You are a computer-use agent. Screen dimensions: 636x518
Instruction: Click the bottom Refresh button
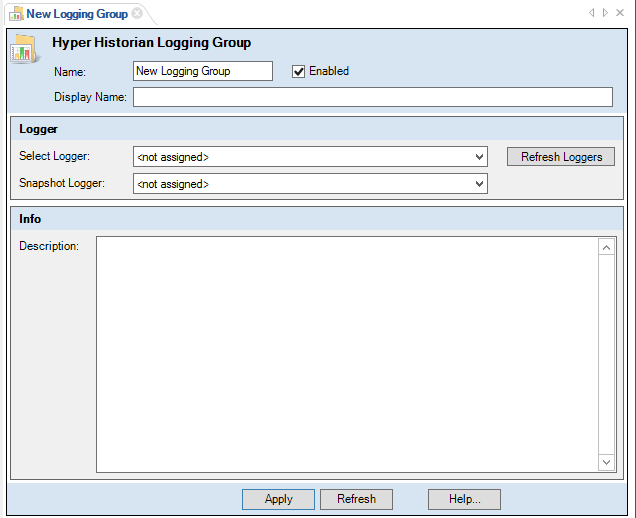point(356,499)
